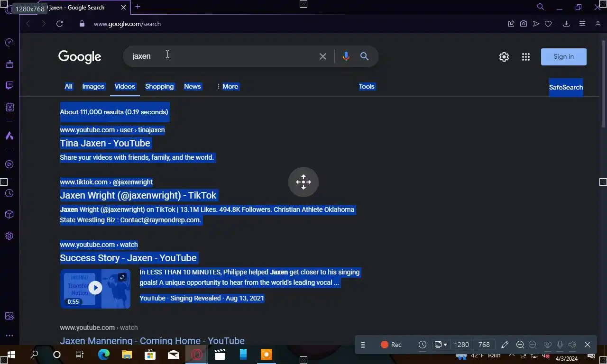Open the Aria AI icon in sidebar
Screen dimensions: 607x364
[9, 136]
